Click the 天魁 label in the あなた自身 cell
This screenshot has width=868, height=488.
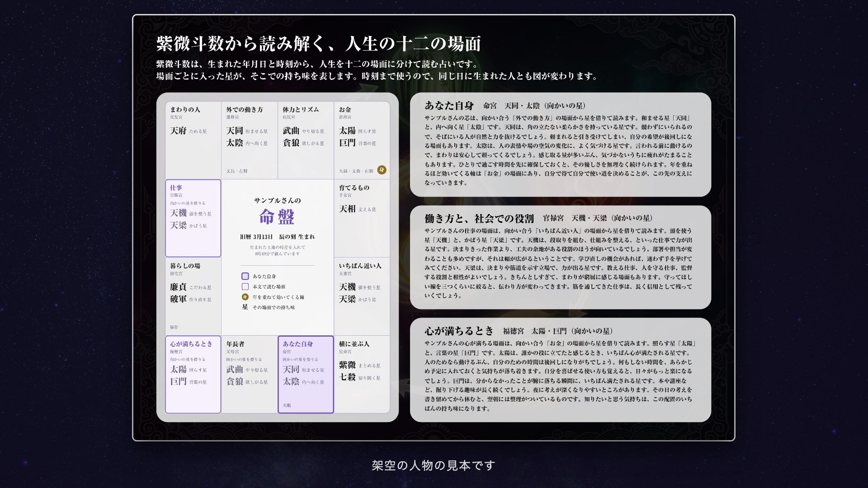[x=287, y=405]
